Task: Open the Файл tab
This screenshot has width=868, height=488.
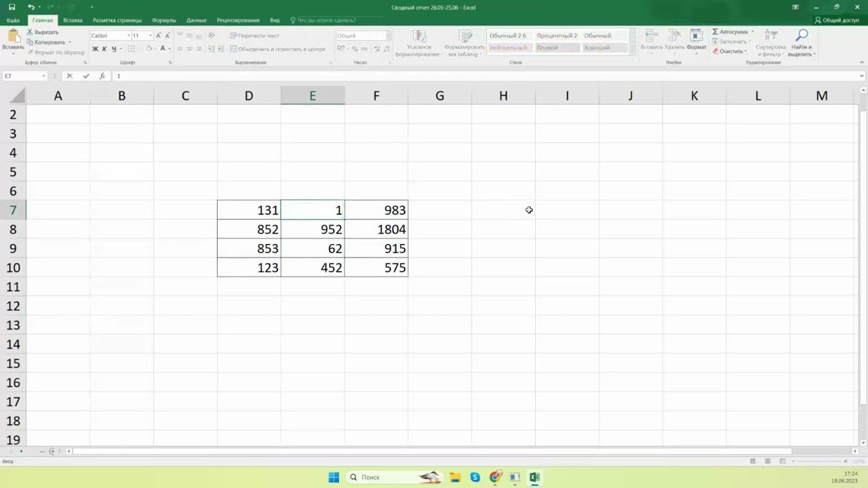Action: [13, 20]
